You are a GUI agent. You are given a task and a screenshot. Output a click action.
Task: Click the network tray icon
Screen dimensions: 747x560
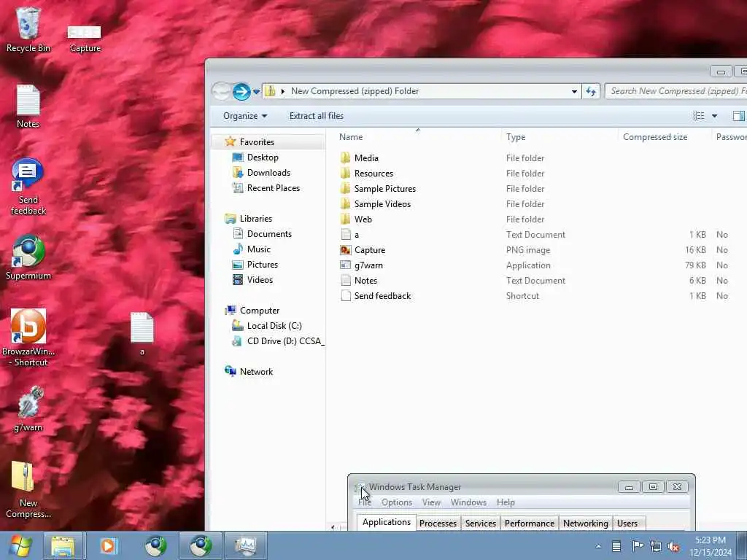coord(656,546)
